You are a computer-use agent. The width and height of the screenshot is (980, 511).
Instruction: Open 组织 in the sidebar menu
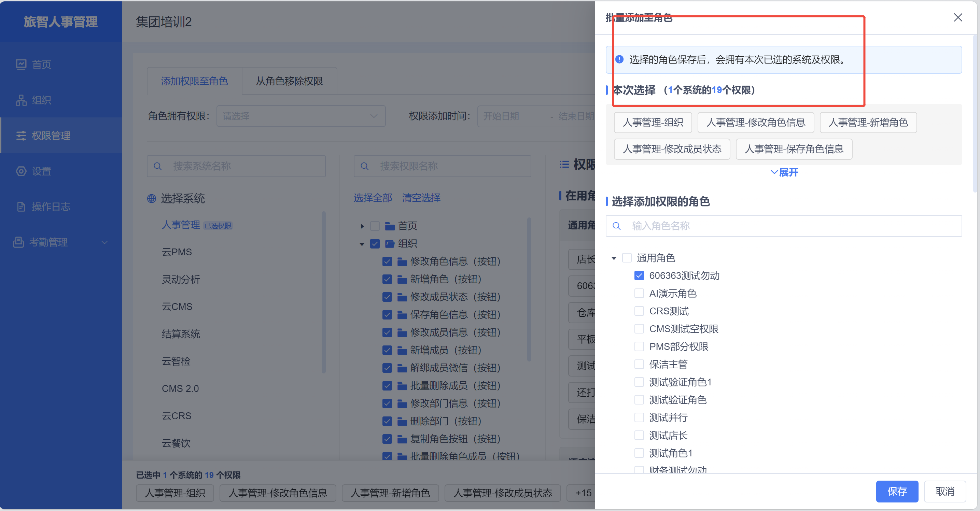pyautogui.click(x=61, y=100)
